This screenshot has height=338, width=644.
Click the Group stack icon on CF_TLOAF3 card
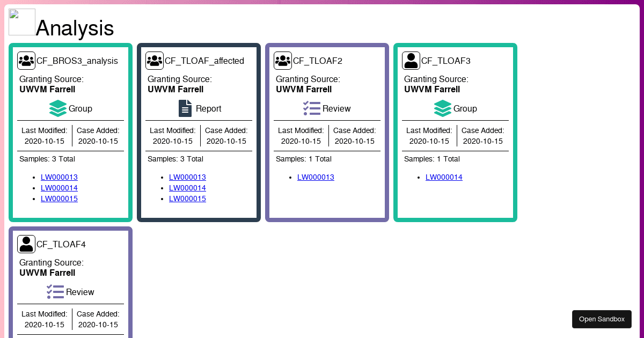(x=442, y=108)
